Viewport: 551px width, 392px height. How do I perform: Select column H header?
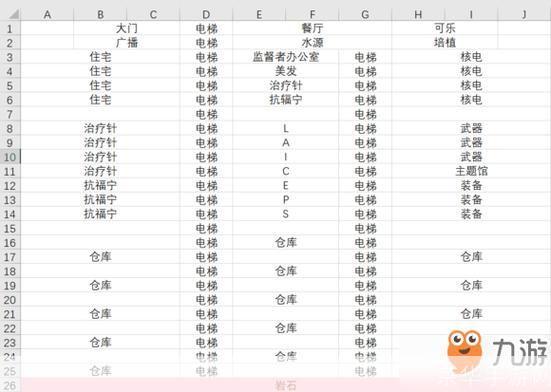coord(418,14)
